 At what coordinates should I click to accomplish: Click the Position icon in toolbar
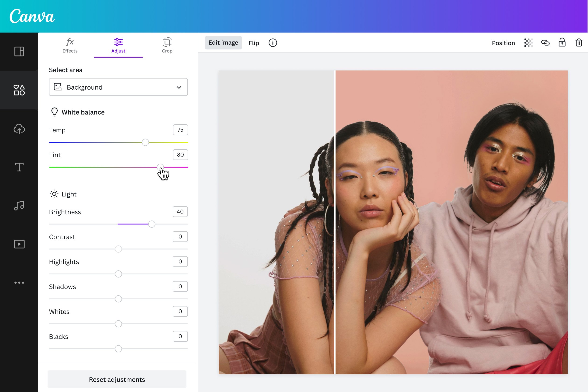(503, 42)
